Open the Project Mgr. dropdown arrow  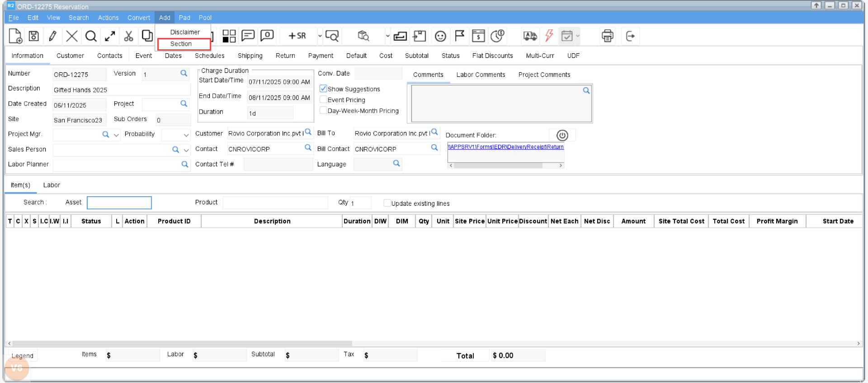[x=116, y=135]
